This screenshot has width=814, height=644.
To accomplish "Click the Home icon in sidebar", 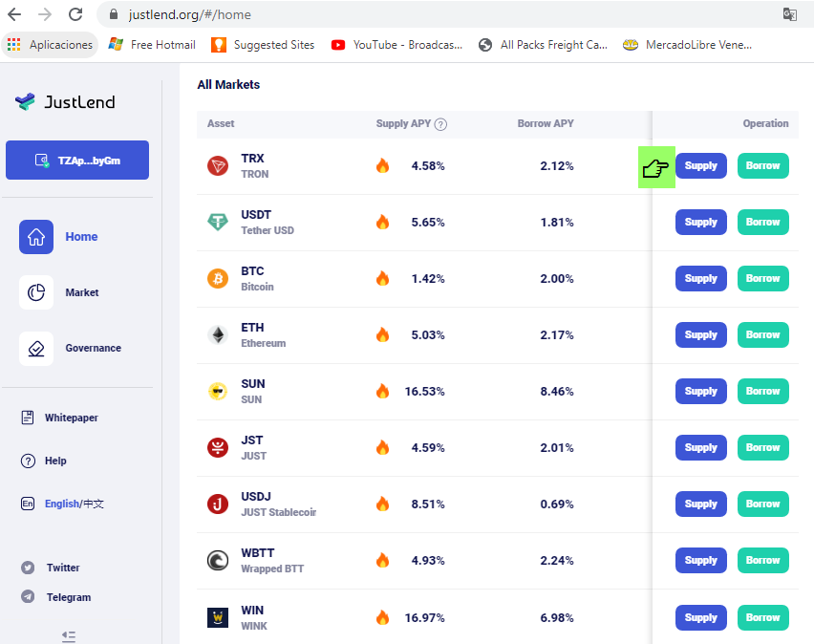I will (x=36, y=237).
